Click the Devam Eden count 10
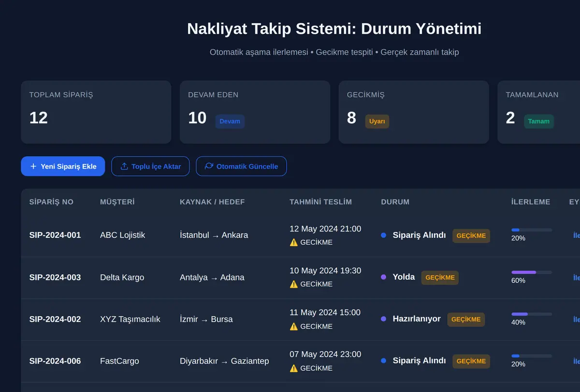 click(197, 118)
